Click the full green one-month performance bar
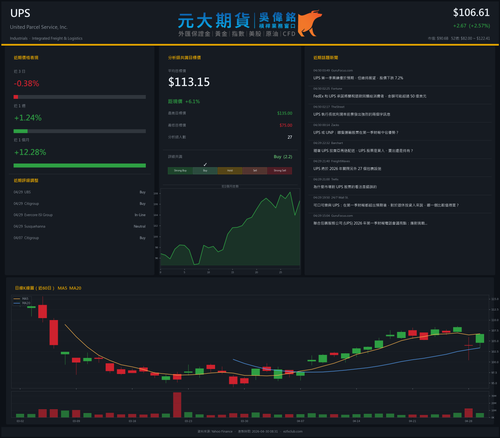This screenshot has width=500, height=438. pos(80,165)
